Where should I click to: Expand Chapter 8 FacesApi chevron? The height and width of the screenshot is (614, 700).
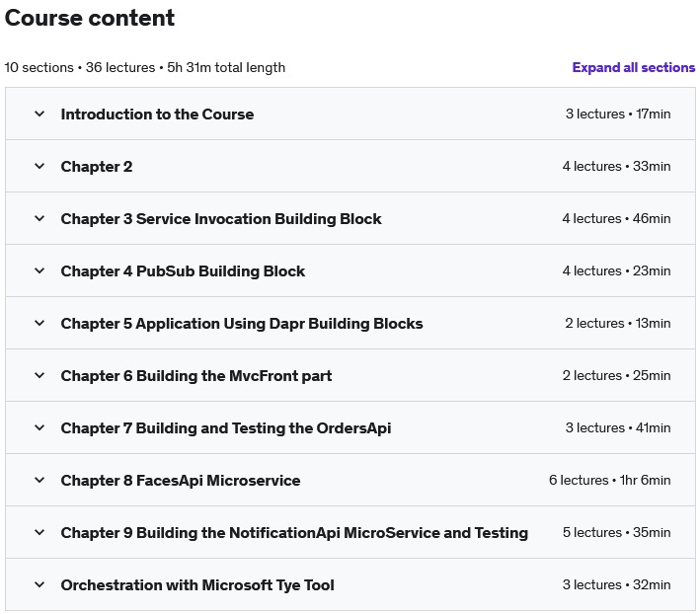point(39,480)
